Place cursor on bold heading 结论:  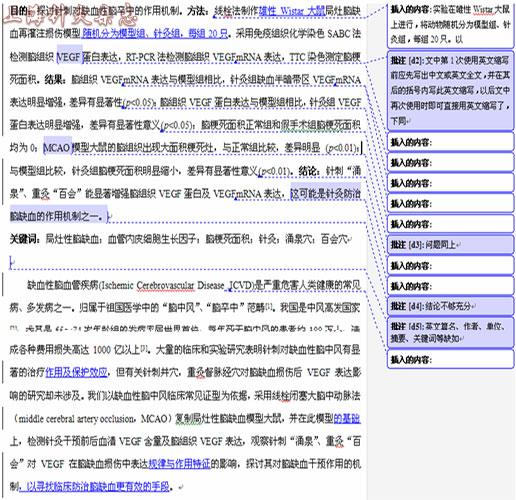tap(310, 171)
